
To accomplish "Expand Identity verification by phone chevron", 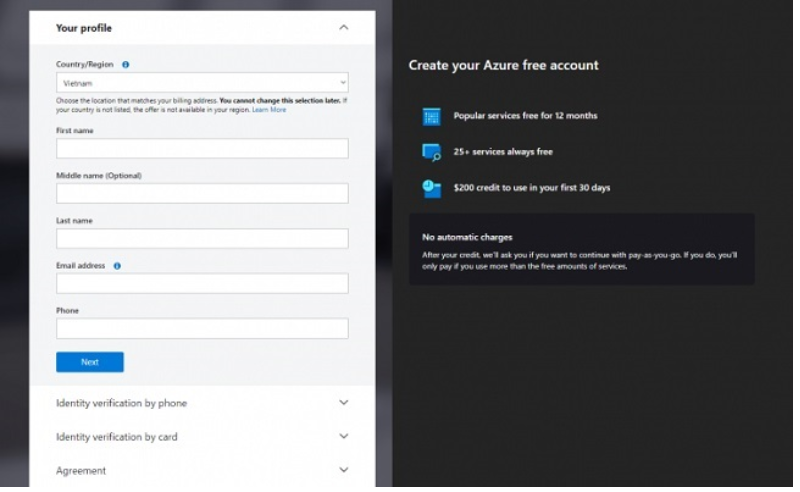I will tap(343, 404).
